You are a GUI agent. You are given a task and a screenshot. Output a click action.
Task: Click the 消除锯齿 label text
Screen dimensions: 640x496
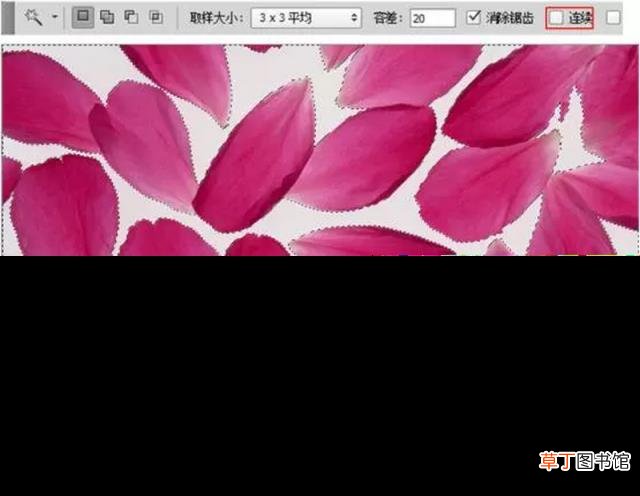510,18
